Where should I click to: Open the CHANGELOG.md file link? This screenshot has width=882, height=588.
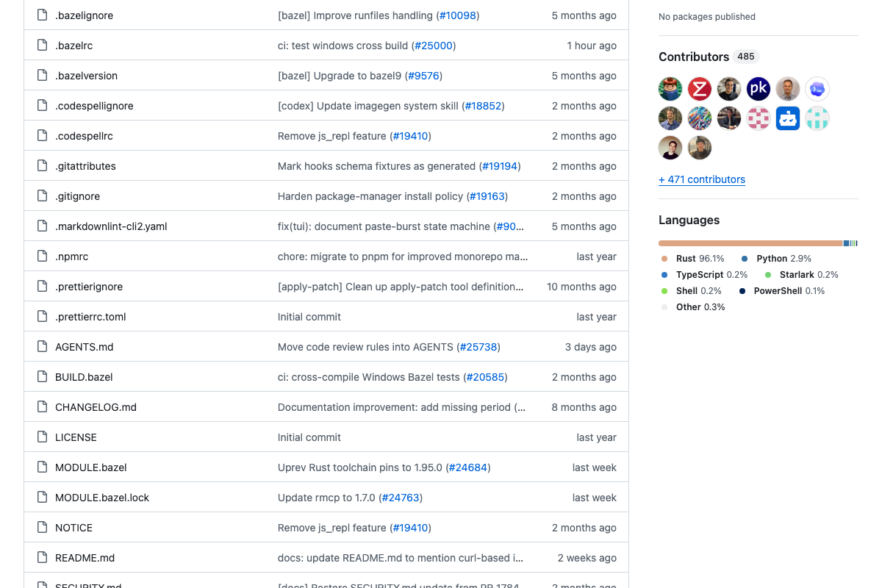tap(96, 407)
